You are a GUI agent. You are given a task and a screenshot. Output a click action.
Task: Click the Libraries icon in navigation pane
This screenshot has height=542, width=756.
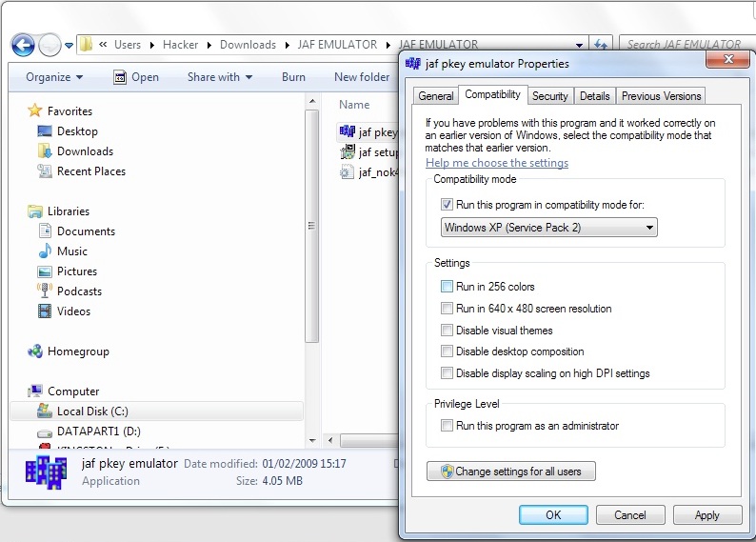(34, 211)
